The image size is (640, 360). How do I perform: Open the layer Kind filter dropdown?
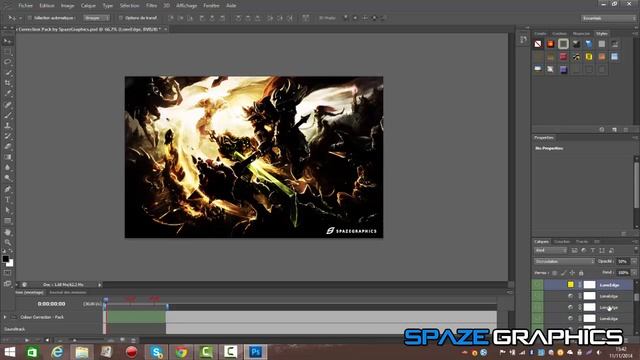pyautogui.click(x=551, y=250)
